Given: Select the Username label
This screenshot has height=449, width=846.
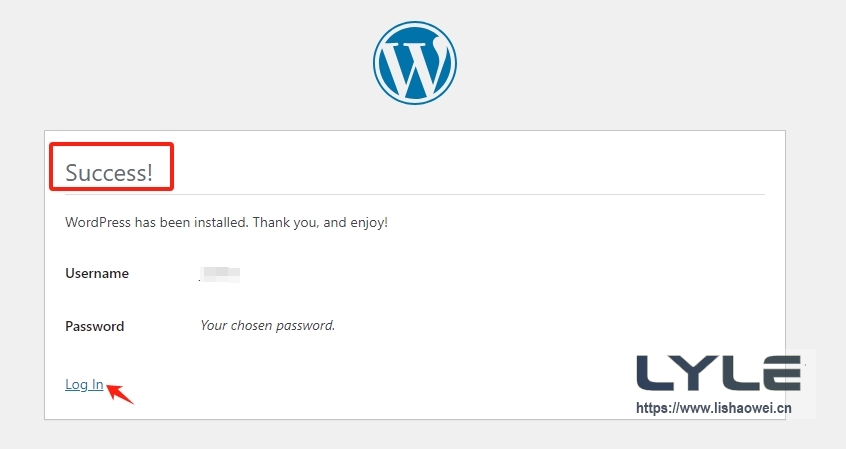Looking at the screenshot, I should click(97, 273).
